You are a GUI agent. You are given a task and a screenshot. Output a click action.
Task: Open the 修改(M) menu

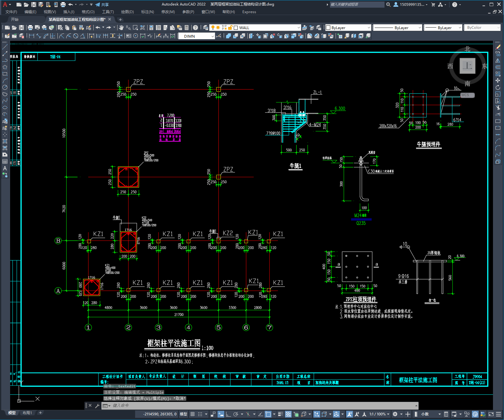tap(168, 12)
